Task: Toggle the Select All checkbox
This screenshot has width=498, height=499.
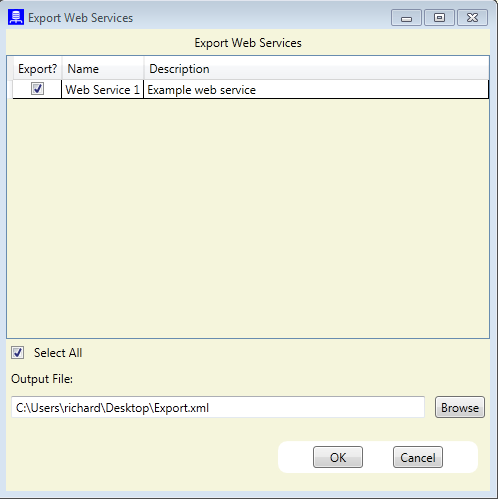Action: [x=17, y=353]
